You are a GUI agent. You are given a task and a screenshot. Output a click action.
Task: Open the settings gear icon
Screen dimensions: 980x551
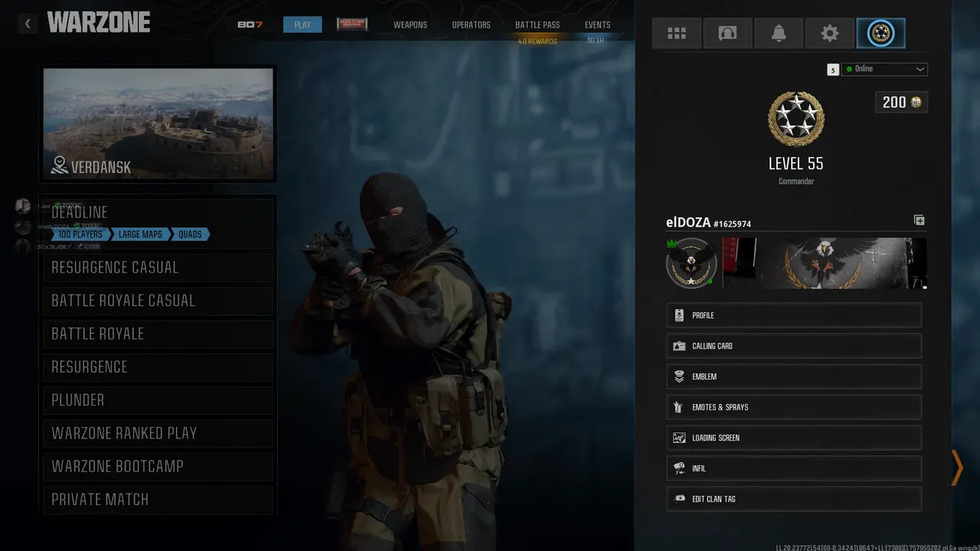pyautogui.click(x=830, y=34)
